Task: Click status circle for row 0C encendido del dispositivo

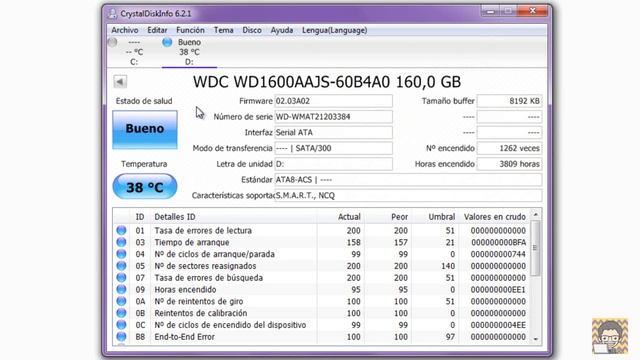Action: pos(121,325)
